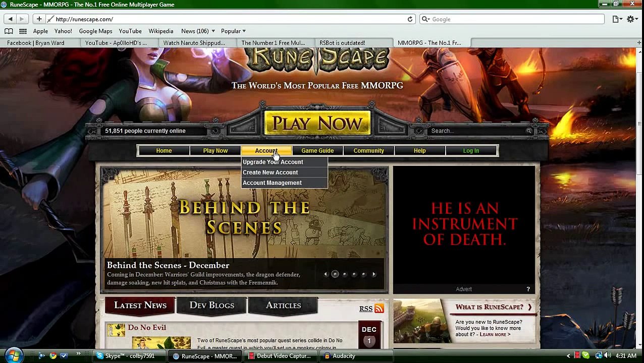
Task: Click the site search magnifier icon
Action: click(529, 131)
